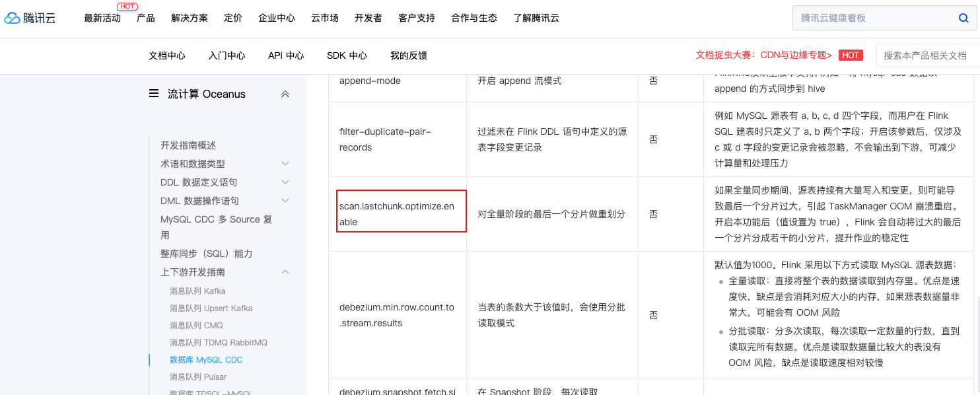
Task: Open 消息队列 CMQ doc
Action: 196,325
